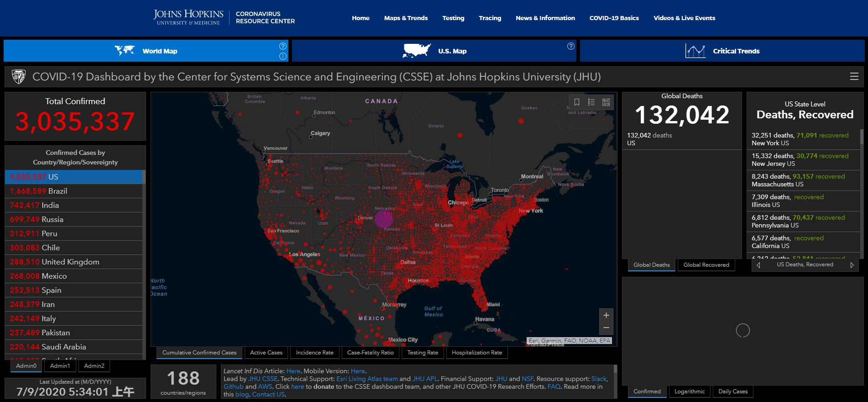
Task: Select the Global Deaths tab
Action: (652, 265)
